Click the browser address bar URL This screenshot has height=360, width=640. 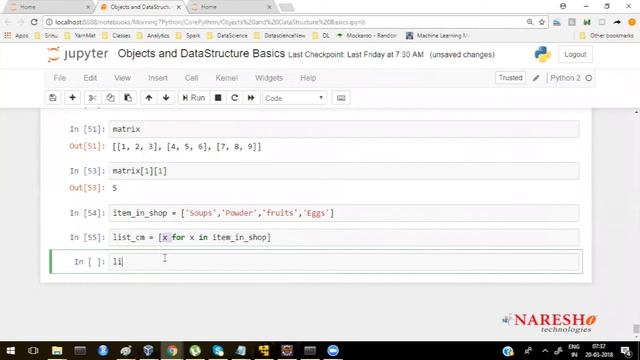click(x=210, y=22)
